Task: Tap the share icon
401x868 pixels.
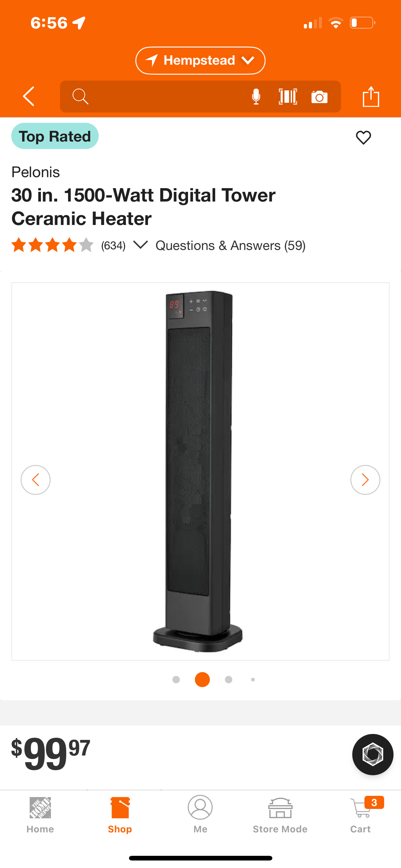Action: [x=371, y=96]
